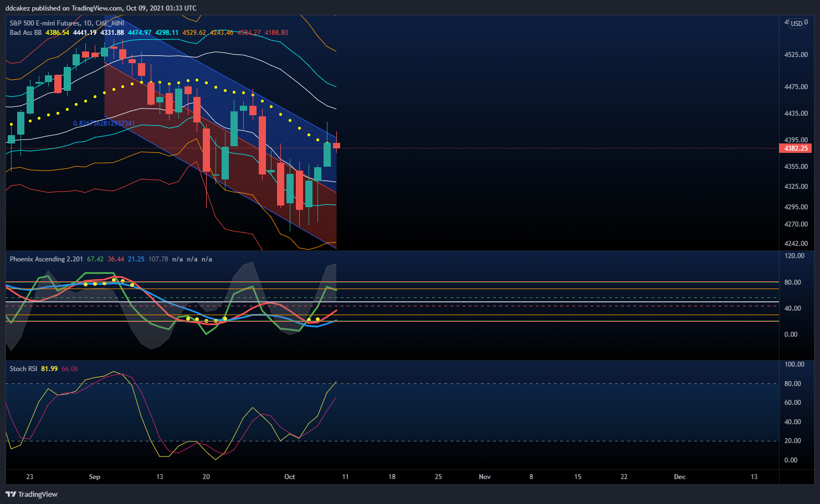Click the red 4188.80 BB value
Screen dimensions: 820x504
click(x=276, y=33)
